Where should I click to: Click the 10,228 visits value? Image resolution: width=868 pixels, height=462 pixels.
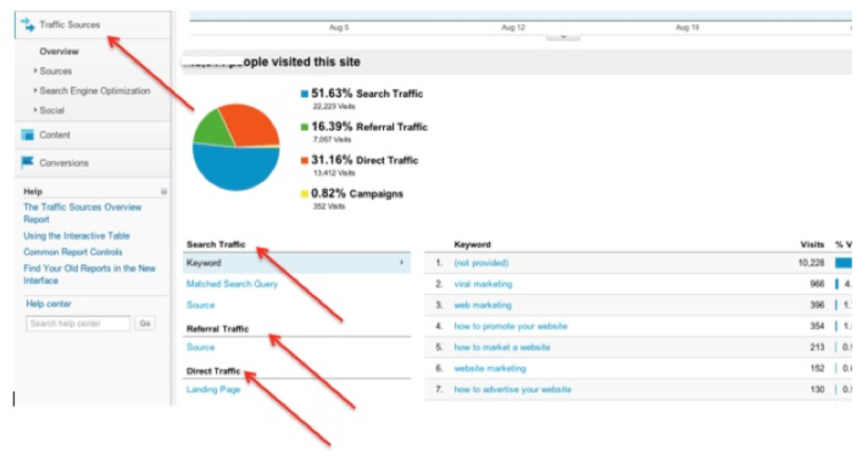pos(811,263)
